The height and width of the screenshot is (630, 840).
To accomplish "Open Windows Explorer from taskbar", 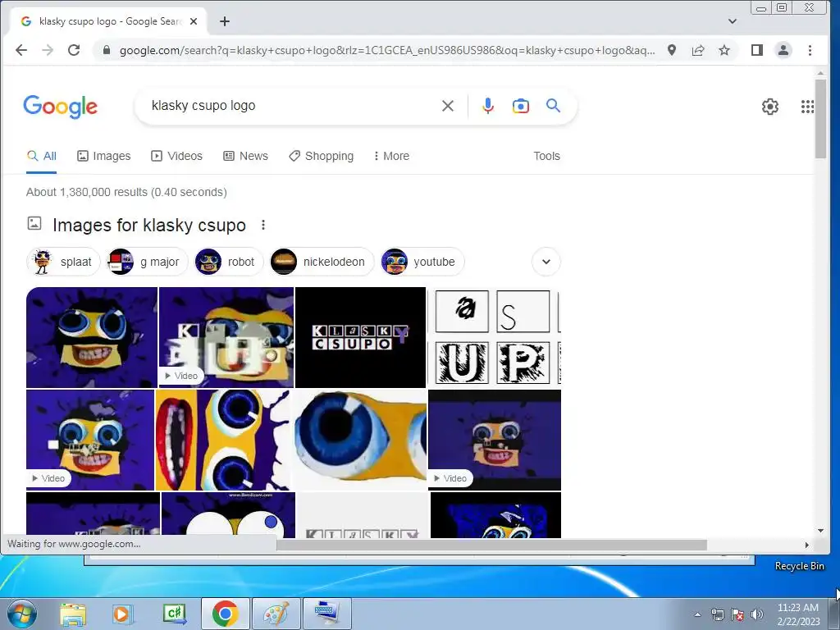I will tap(73, 614).
